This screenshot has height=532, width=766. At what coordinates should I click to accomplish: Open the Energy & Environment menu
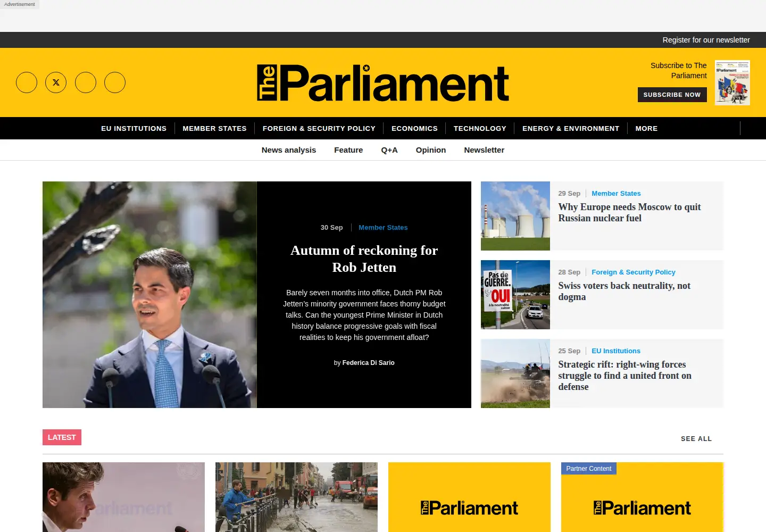571,128
